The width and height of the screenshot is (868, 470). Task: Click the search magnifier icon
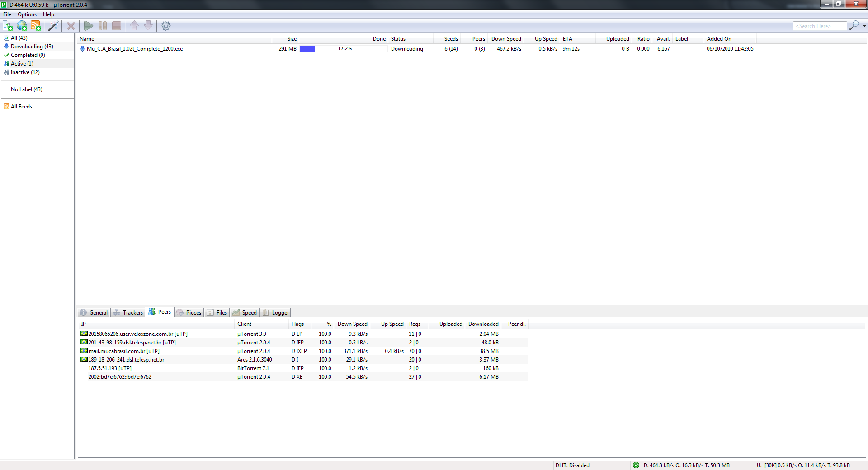click(854, 26)
